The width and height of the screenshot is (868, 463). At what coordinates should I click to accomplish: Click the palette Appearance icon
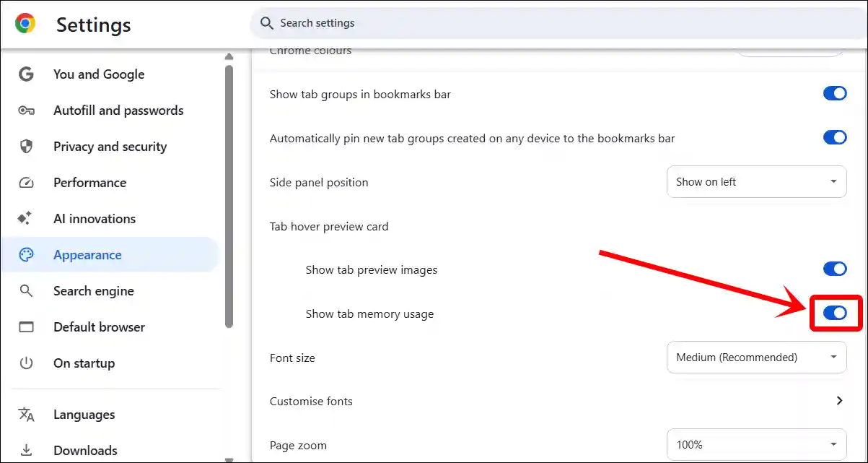pyautogui.click(x=27, y=255)
